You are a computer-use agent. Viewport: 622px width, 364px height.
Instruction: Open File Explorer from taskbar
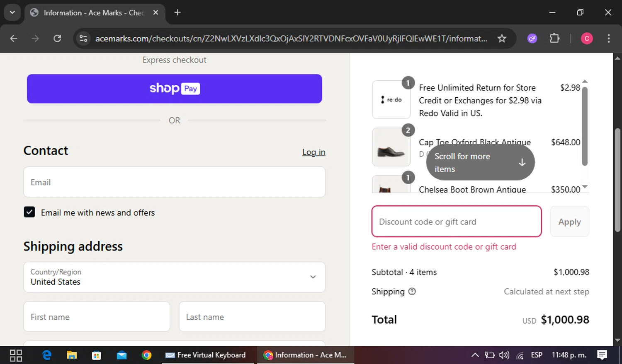pyautogui.click(x=72, y=355)
